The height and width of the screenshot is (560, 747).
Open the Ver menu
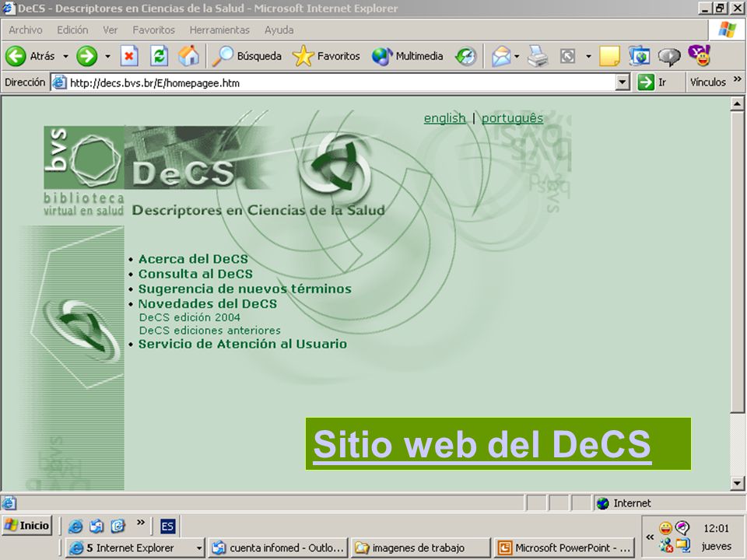[x=110, y=30]
